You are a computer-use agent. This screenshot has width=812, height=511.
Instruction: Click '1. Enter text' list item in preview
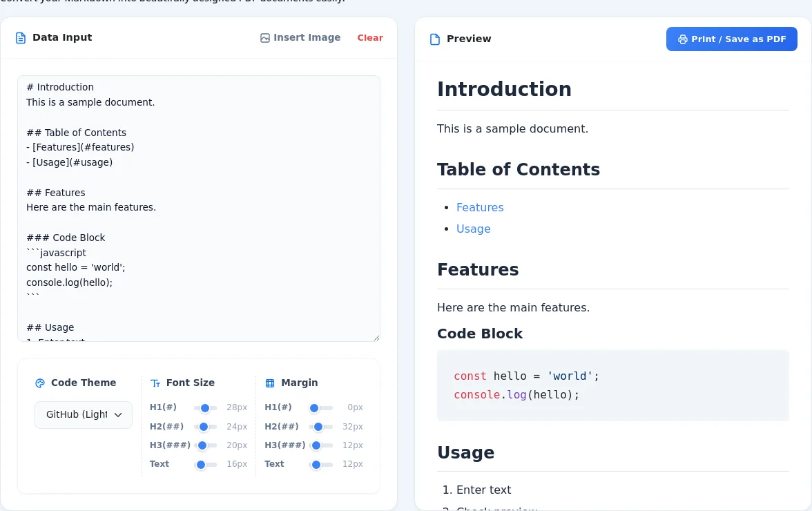pos(476,490)
